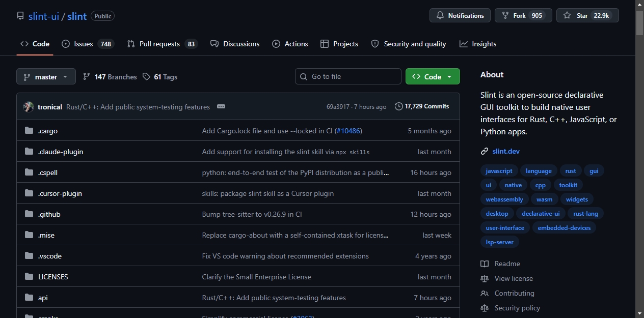Click the folder icon for LICENSES
Screen dimensions: 644x318
[x=29, y=277]
